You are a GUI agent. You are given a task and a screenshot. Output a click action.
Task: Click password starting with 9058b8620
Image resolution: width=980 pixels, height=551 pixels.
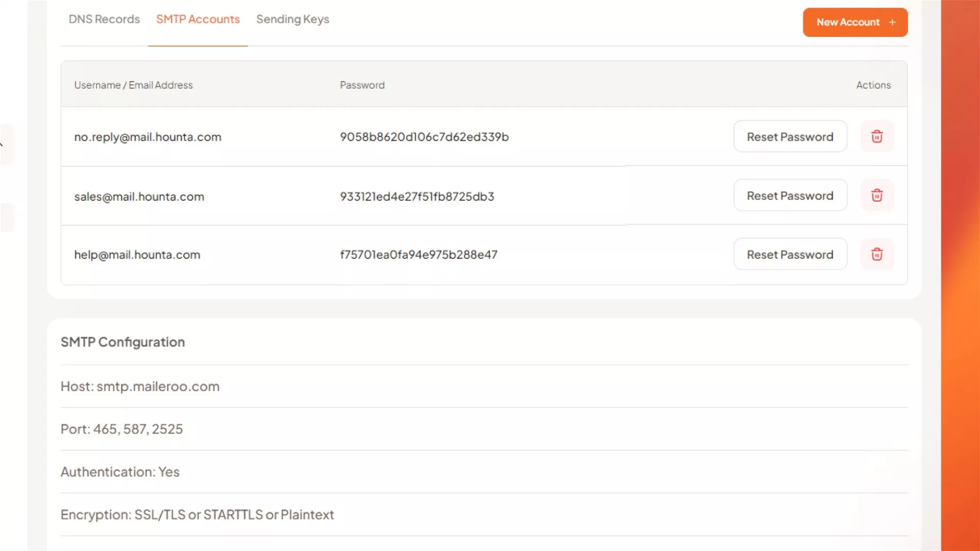424,137
